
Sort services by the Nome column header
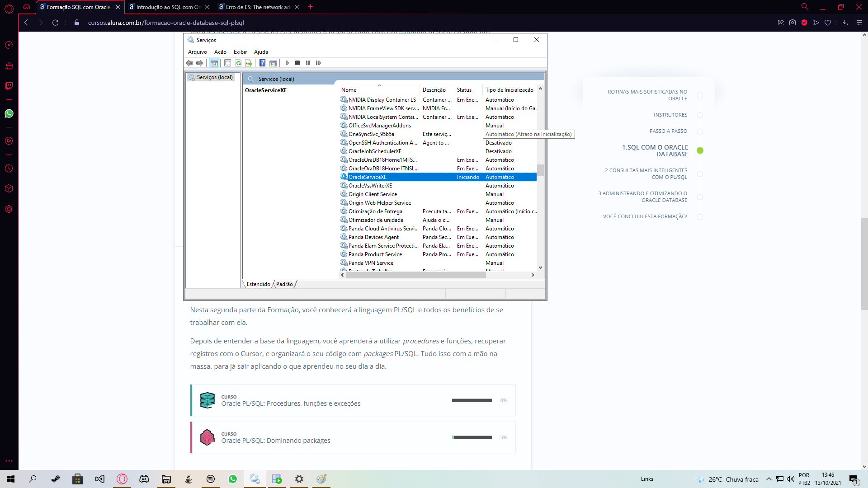click(x=379, y=90)
